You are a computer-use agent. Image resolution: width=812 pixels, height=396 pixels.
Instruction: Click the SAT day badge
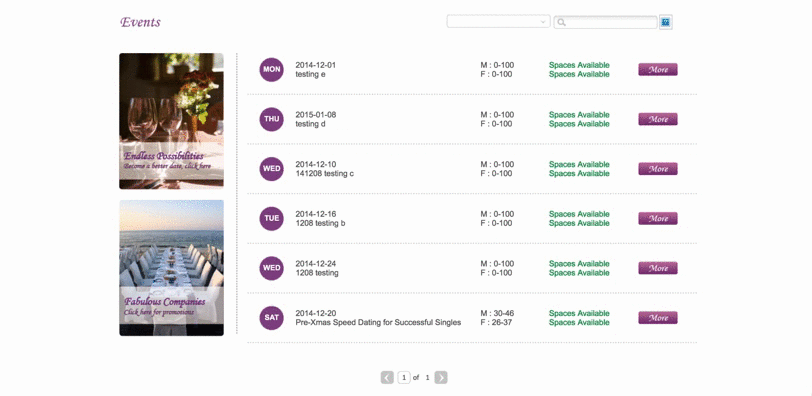click(271, 318)
